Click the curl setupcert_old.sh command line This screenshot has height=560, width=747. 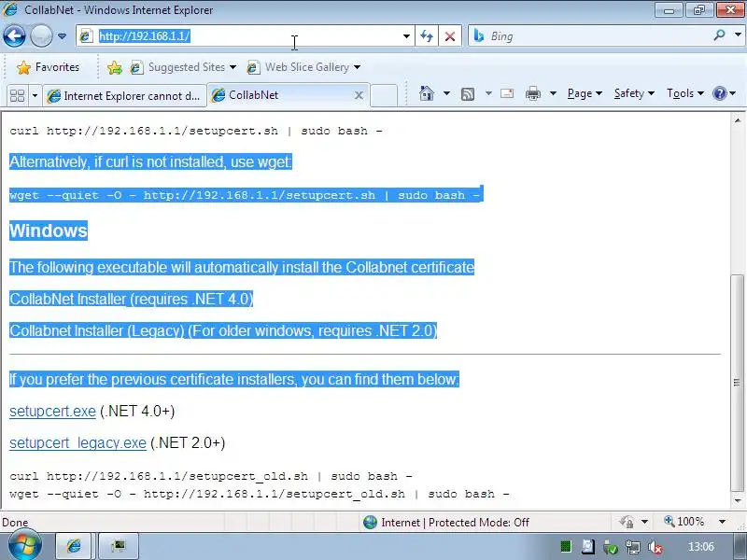click(x=211, y=476)
